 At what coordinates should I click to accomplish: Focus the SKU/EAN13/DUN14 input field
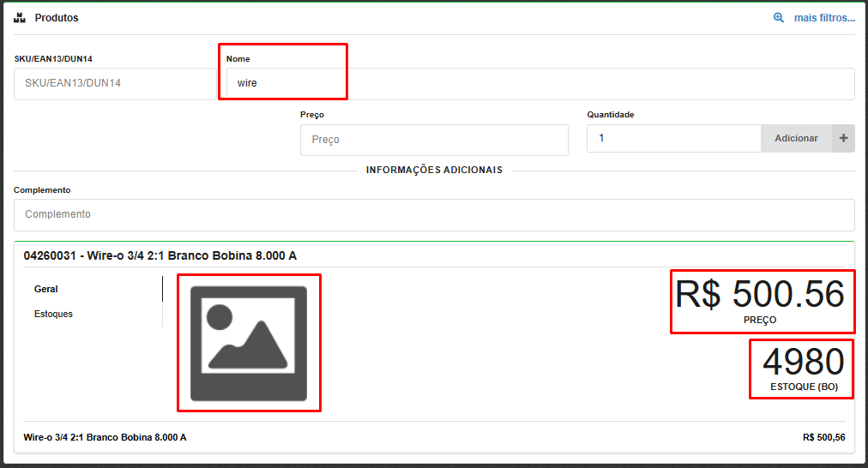(115, 83)
